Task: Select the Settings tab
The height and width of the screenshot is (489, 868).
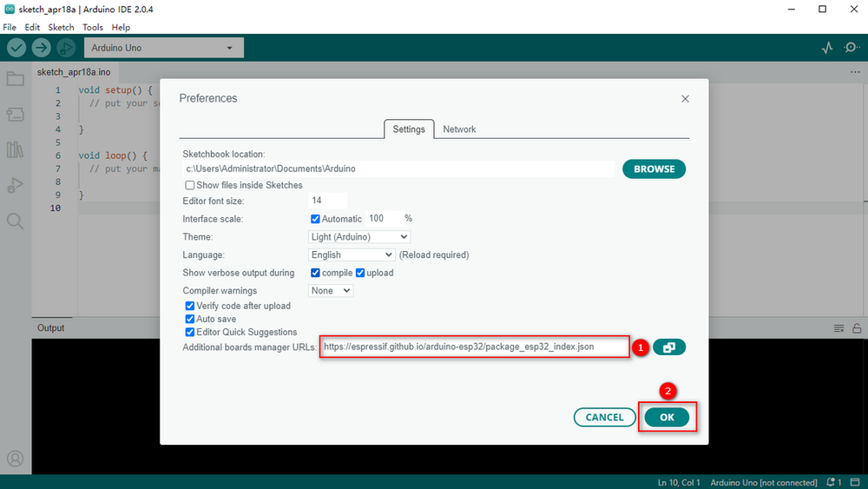Action: coord(409,129)
